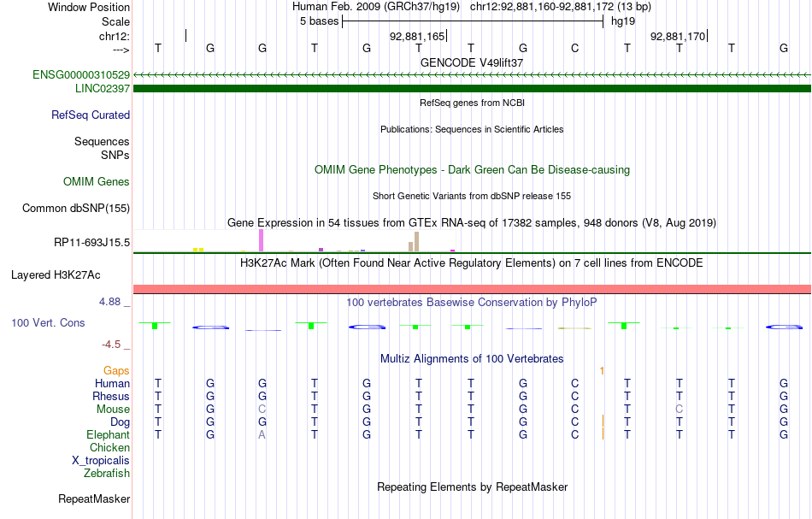
Task: Select the Elephant alignment row label
Action: [109, 434]
